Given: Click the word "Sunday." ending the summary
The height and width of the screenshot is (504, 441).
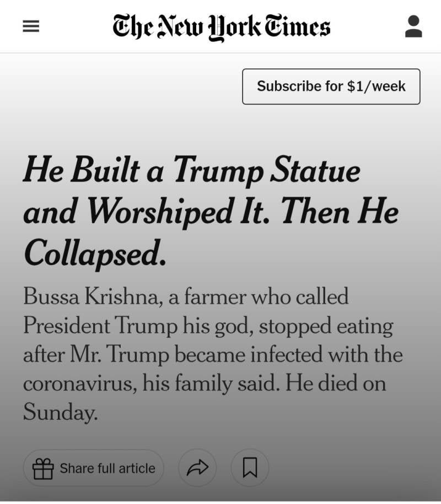Looking at the screenshot, I should (60, 411).
